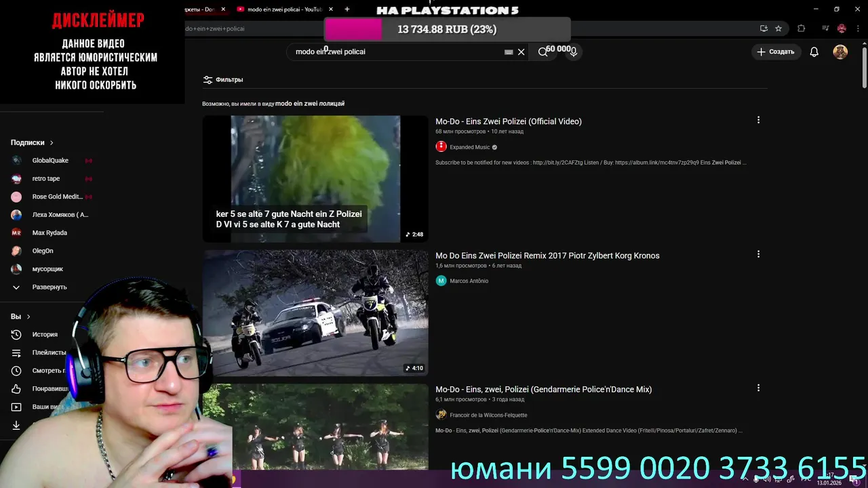Image resolution: width=868 pixels, height=488 pixels.
Task: Close the modo ein zwei policai tab
Action: click(331, 9)
